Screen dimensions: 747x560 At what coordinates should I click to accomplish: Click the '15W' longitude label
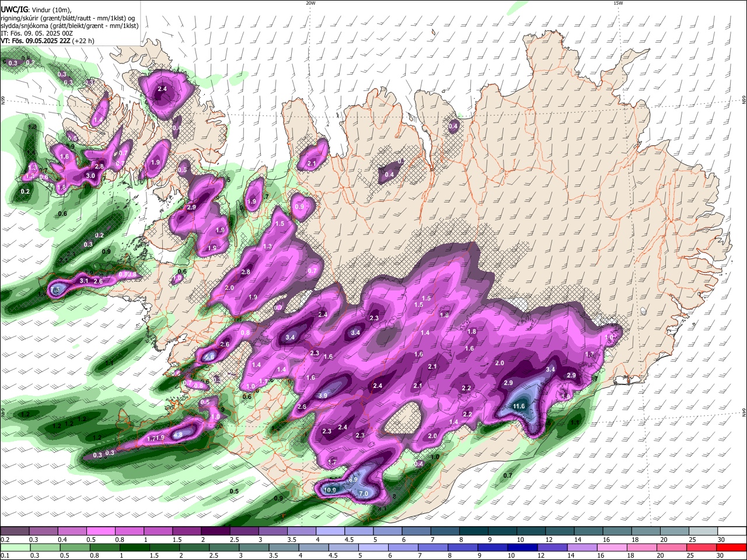pos(618,3)
